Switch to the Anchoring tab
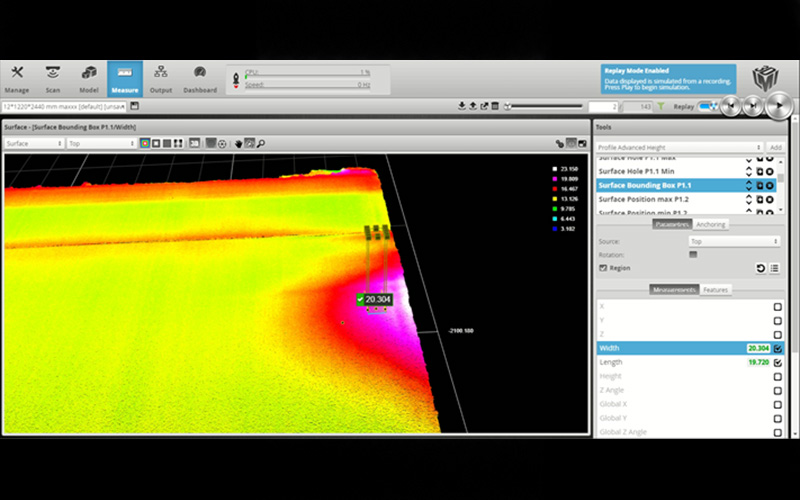 click(711, 224)
